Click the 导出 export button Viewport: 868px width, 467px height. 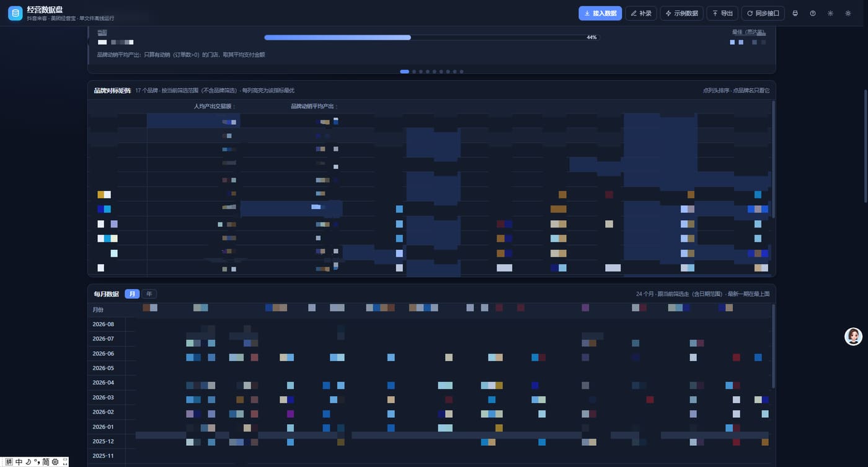click(x=722, y=13)
